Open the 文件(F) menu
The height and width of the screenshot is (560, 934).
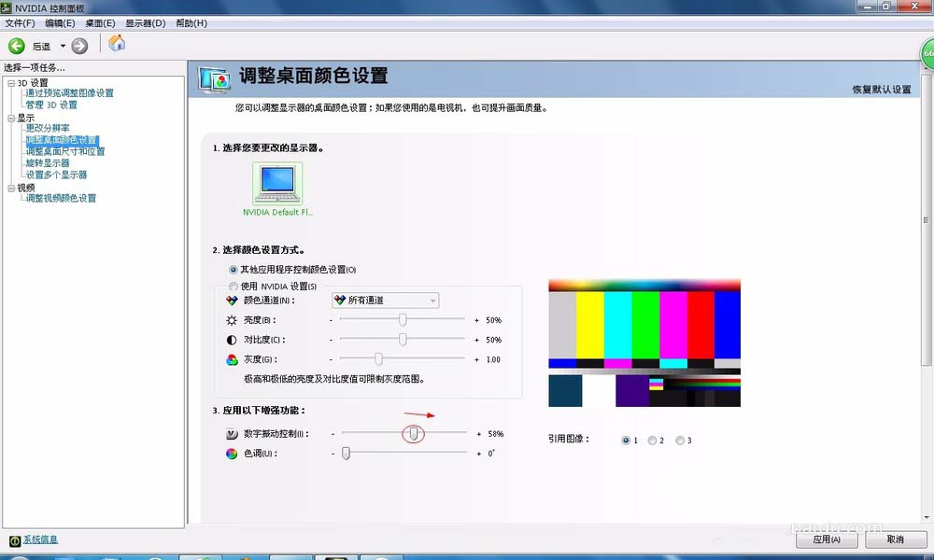20,23
